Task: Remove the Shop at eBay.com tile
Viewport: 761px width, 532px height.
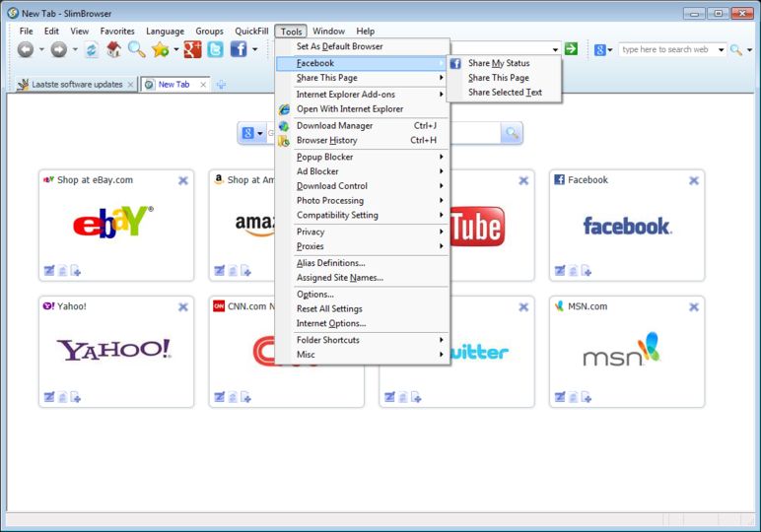Action: point(183,180)
